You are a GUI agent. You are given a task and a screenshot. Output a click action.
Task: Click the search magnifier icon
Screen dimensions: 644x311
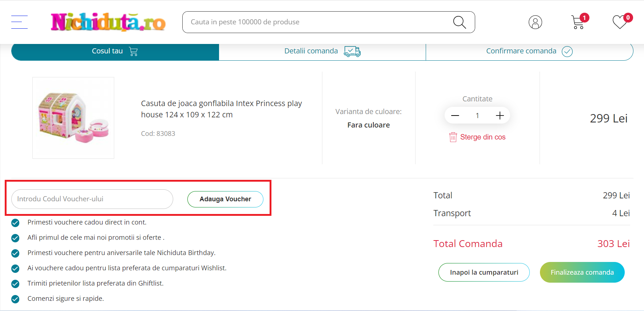click(x=459, y=22)
